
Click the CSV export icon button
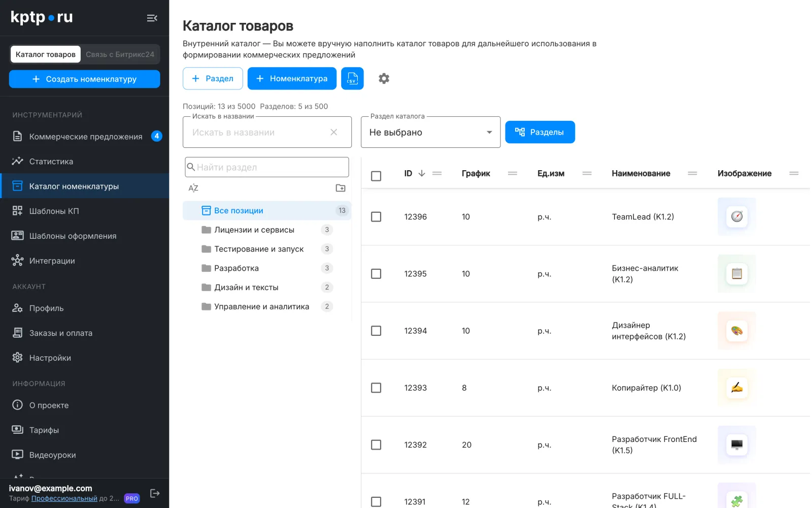(352, 78)
